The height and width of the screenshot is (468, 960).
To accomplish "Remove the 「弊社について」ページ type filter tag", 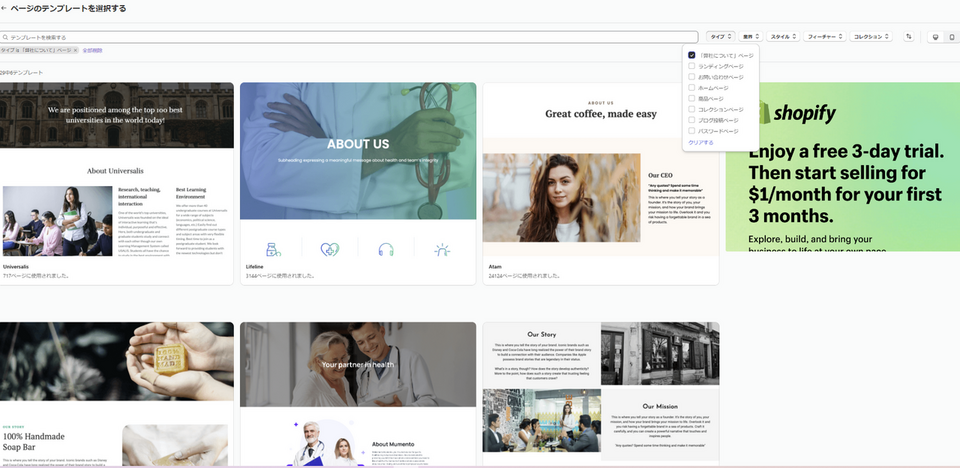I will [75, 50].
